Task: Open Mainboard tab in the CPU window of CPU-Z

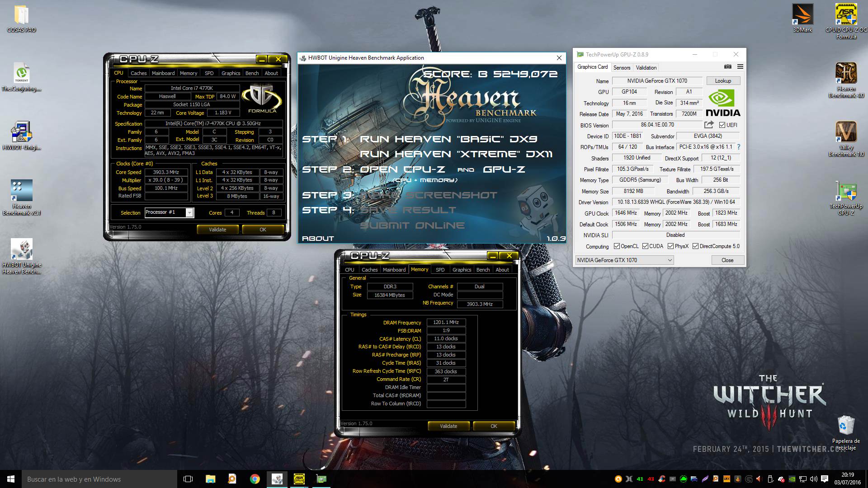Action: (163, 73)
